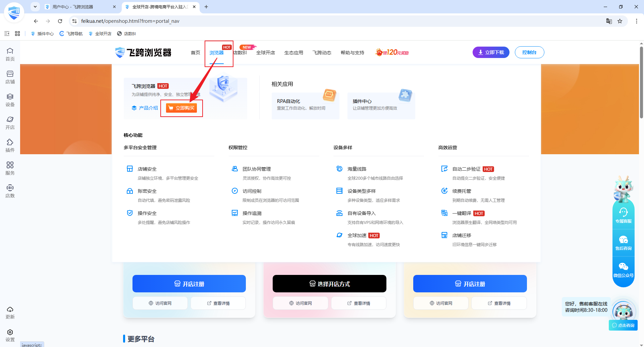Select 全球开店 in the top navigation
The height and width of the screenshot is (347, 644).
point(266,53)
